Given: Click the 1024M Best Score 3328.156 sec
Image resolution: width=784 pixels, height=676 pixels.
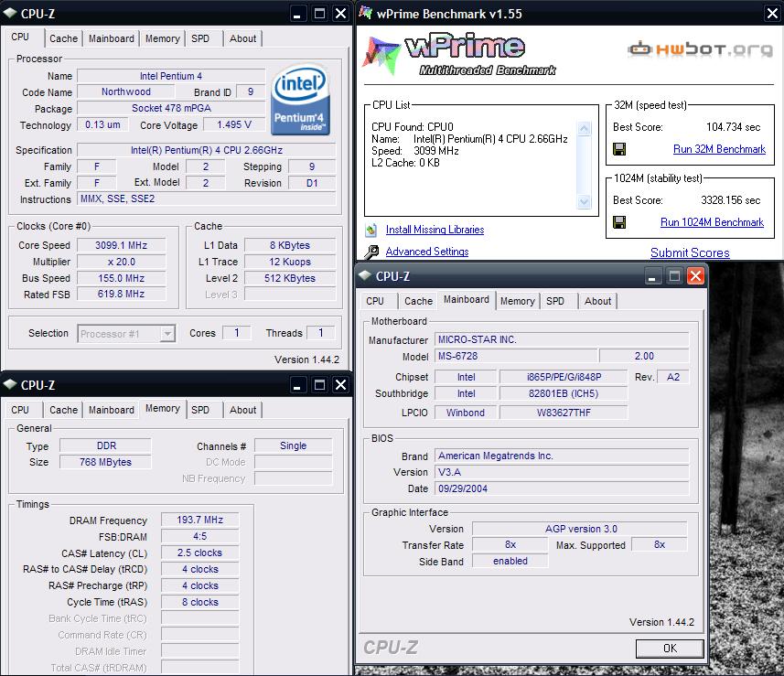Looking at the screenshot, I should tap(731, 200).
